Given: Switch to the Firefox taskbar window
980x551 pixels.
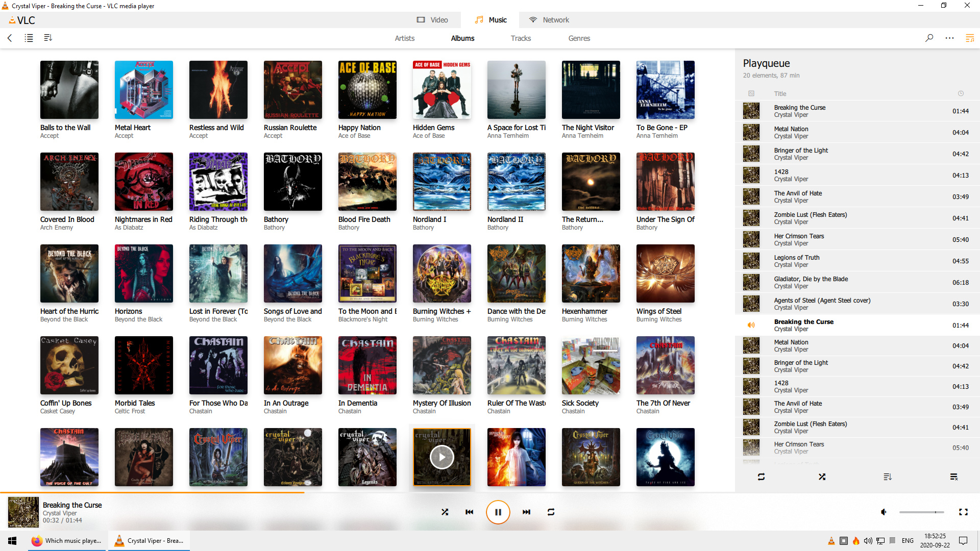Looking at the screenshot, I should click(67, 540).
